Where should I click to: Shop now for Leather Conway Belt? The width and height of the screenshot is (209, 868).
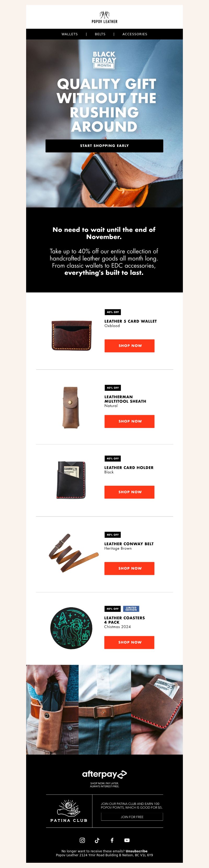pyautogui.click(x=129, y=568)
